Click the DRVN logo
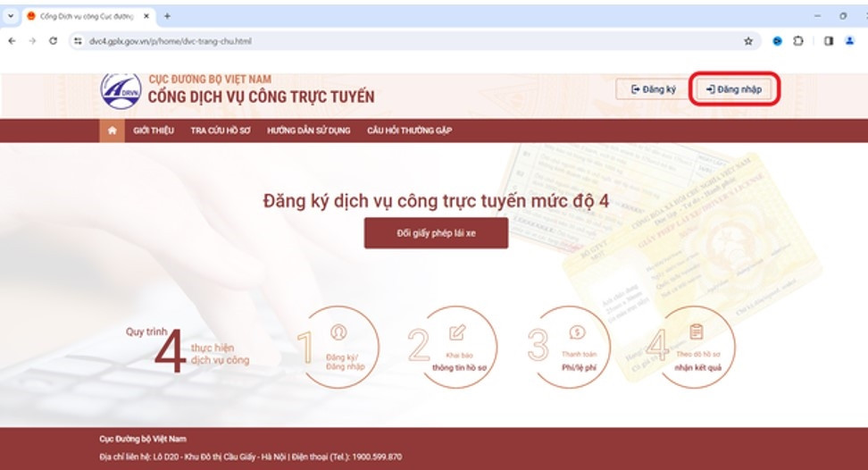Viewport: 868px width, 470px height. 121,89
